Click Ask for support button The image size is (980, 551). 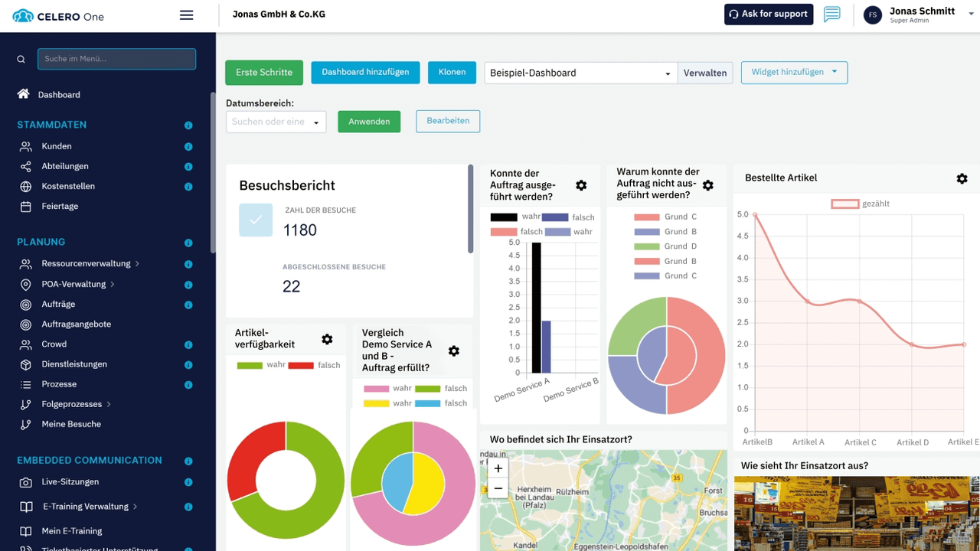click(769, 14)
